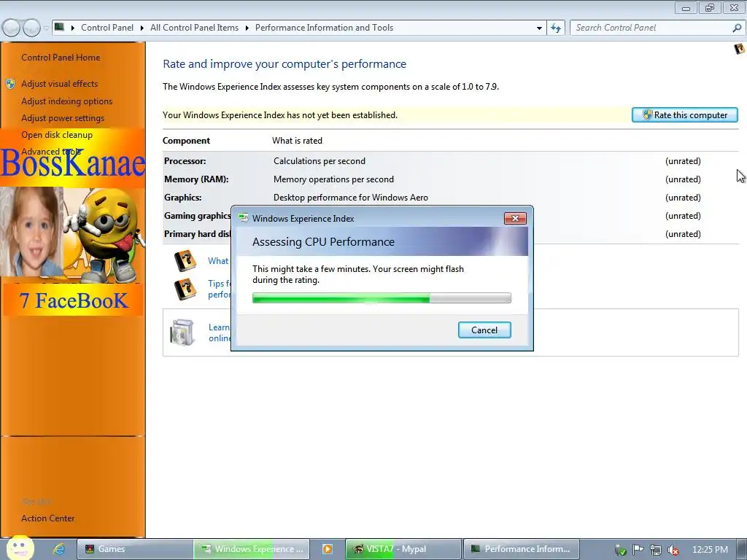
Task: Click (unrated) in the Primary hard disk row
Action: coord(683,234)
